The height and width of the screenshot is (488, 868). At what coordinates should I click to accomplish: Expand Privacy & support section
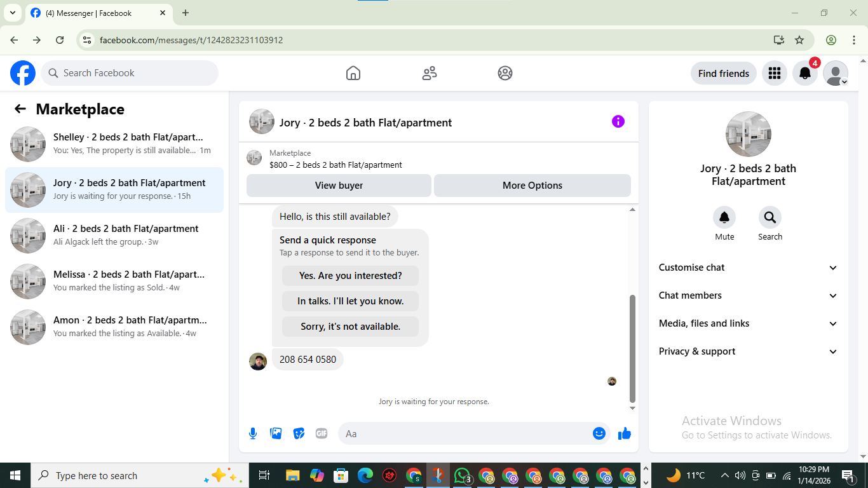[x=749, y=351]
